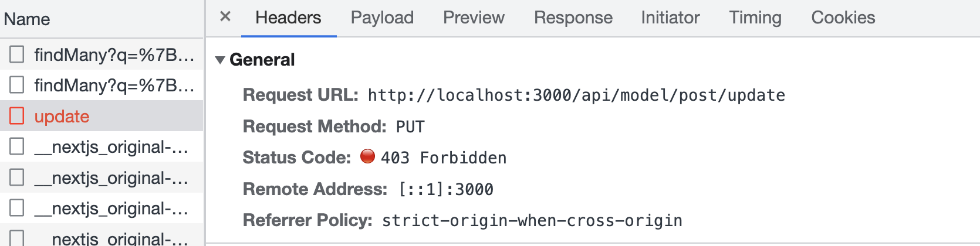The image size is (980, 246).
Task: Click the first findMany request file icon
Action: 17,54
